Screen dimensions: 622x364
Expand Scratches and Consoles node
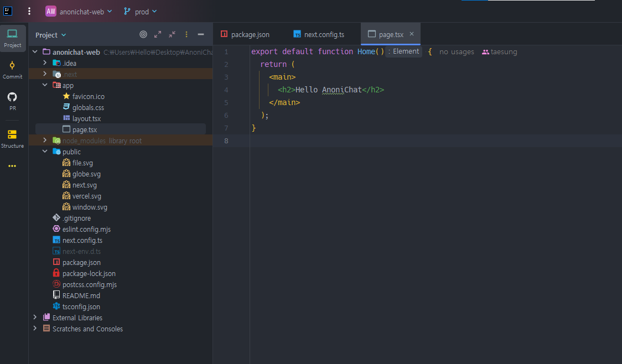[x=35, y=328]
